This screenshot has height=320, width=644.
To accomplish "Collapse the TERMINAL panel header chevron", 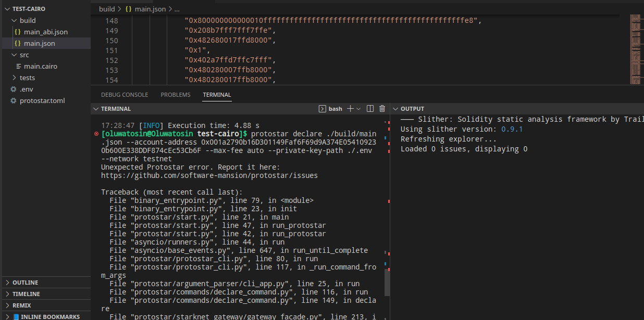I will [96, 108].
